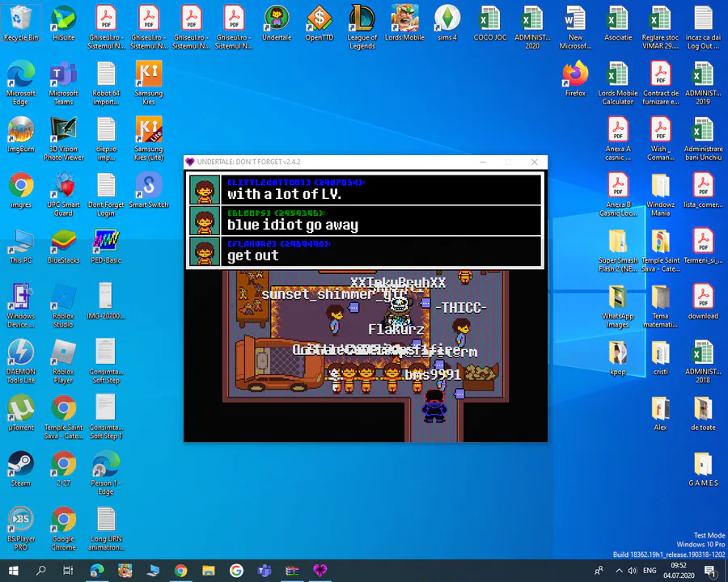Image resolution: width=728 pixels, height=582 pixels.
Task: Open the Action Center notifications icon
Action: 710,571
